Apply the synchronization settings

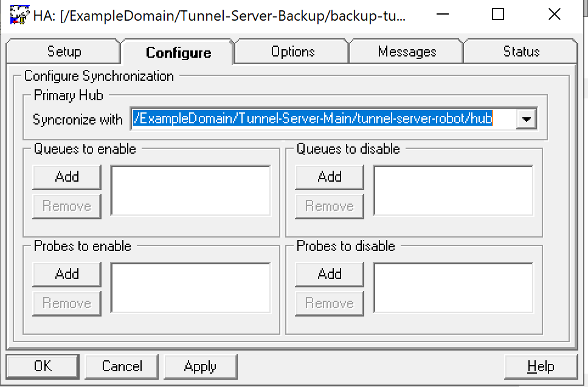pos(200,366)
